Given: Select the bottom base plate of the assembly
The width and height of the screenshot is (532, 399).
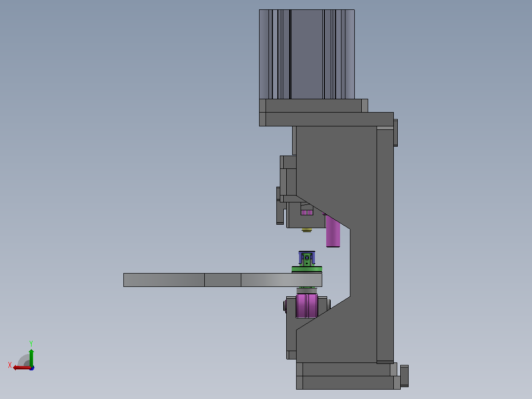Looking at the screenshot, I should (x=348, y=382).
